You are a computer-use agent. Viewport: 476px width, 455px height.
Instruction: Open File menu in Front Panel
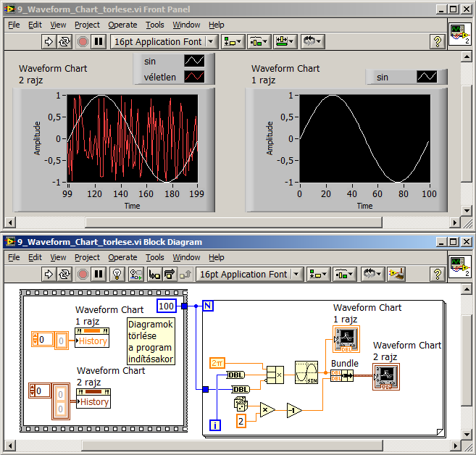coord(14,25)
